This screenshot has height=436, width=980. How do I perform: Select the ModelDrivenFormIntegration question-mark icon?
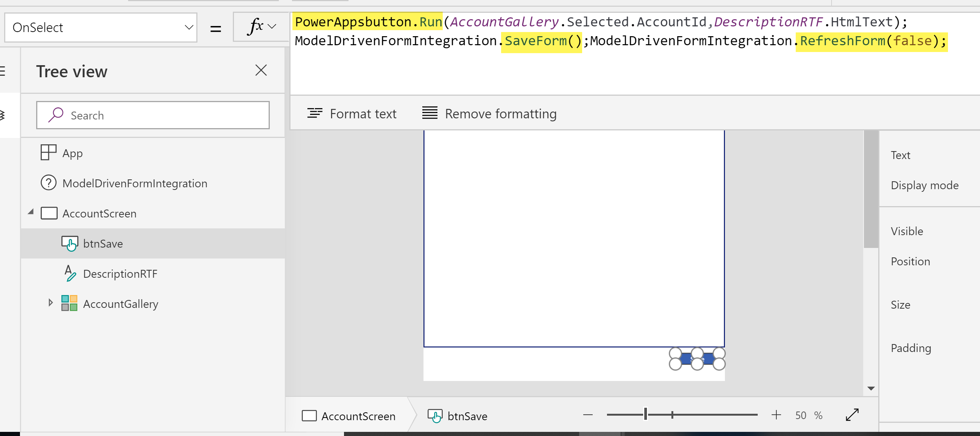pos(48,183)
